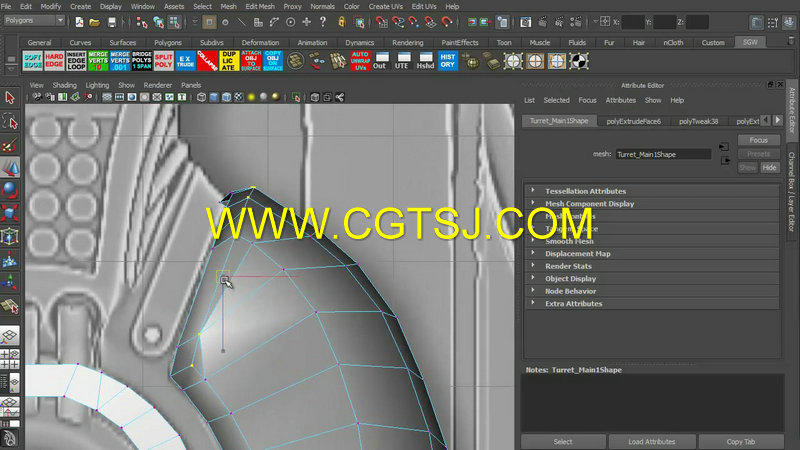
Task: Expand Displacement Map section
Action: tap(652, 254)
